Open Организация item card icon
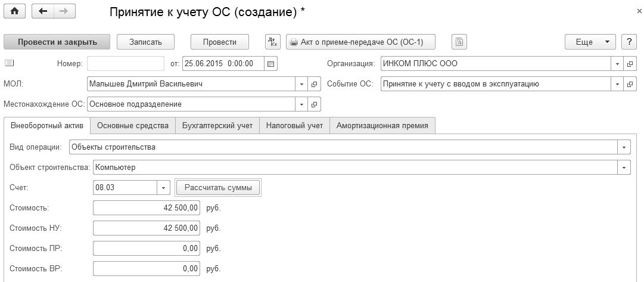The image size is (644, 282). point(630,64)
